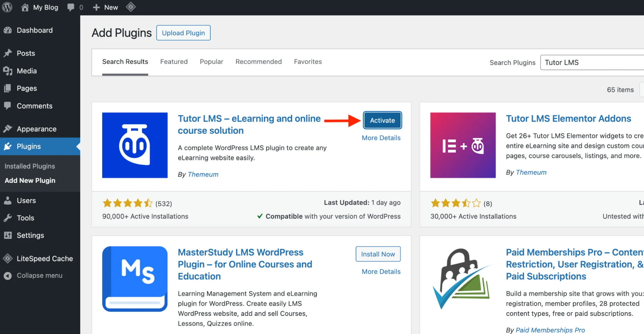
Task: Click the Users person icon
Action: point(8,200)
